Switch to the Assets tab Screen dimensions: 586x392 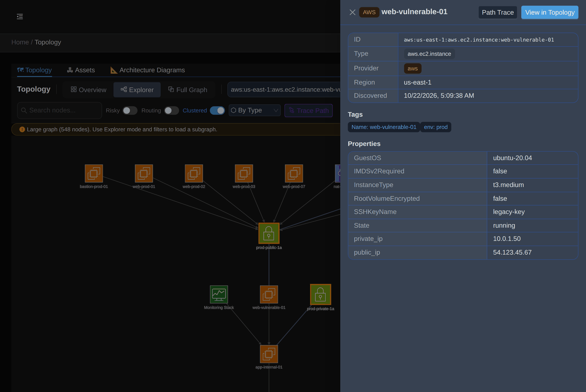tap(81, 70)
